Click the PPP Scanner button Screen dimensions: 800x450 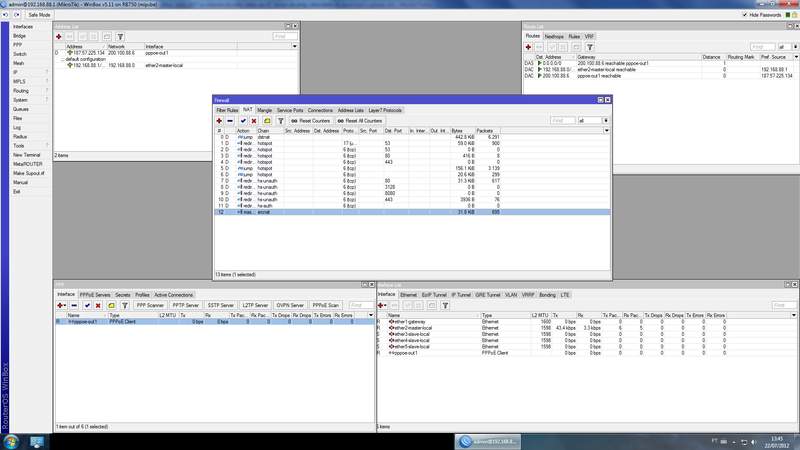coord(149,305)
